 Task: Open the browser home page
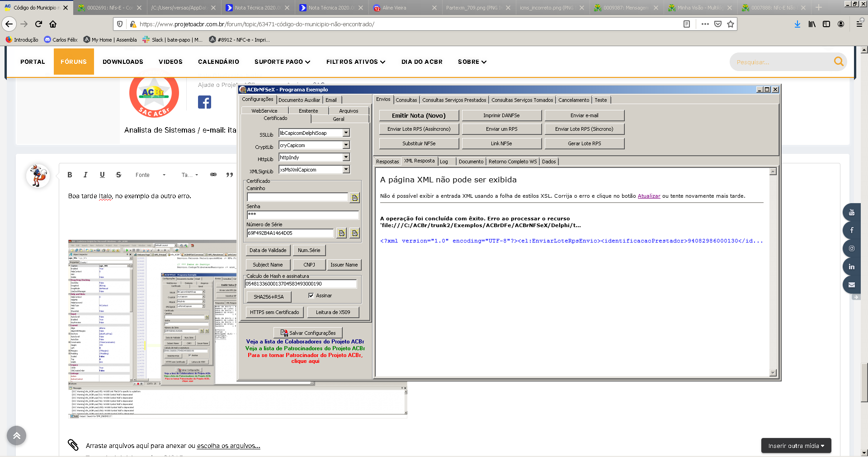[x=53, y=24]
